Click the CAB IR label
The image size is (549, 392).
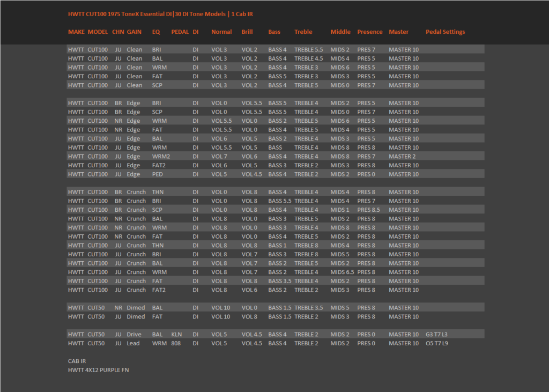pos(77,361)
